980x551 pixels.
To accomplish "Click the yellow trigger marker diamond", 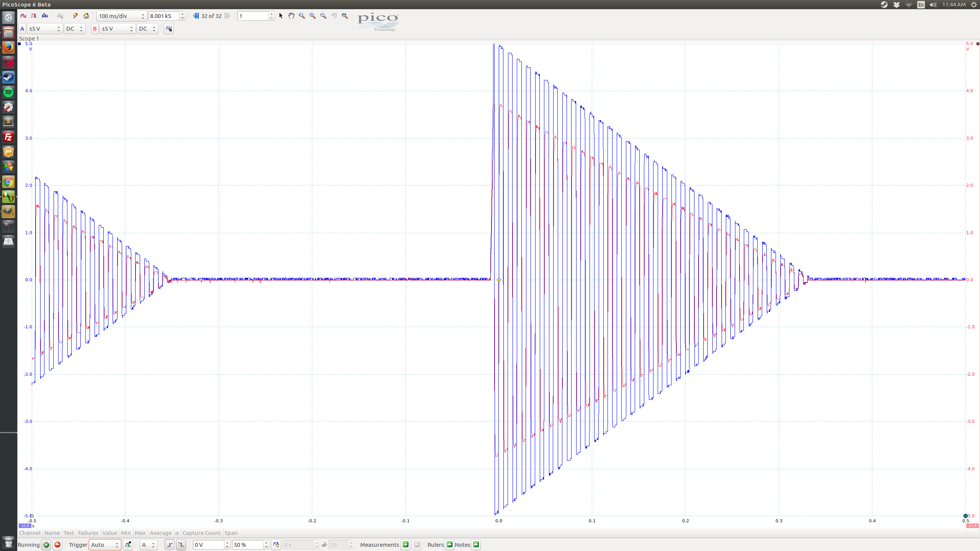I will click(x=499, y=280).
